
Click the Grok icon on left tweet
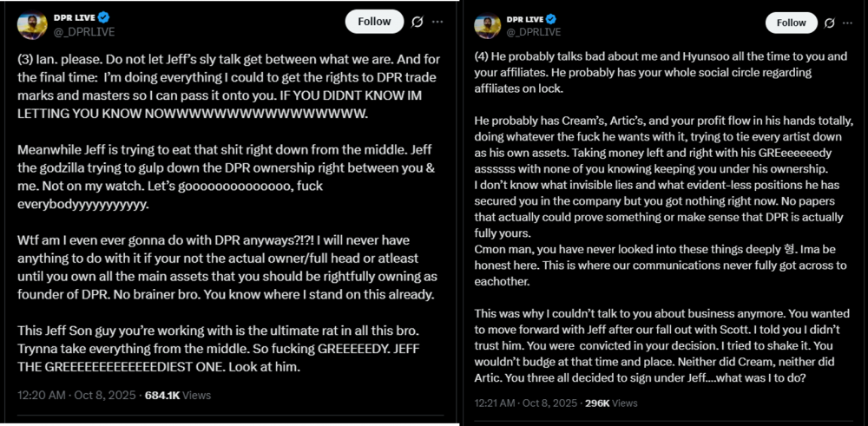click(x=418, y=22)
